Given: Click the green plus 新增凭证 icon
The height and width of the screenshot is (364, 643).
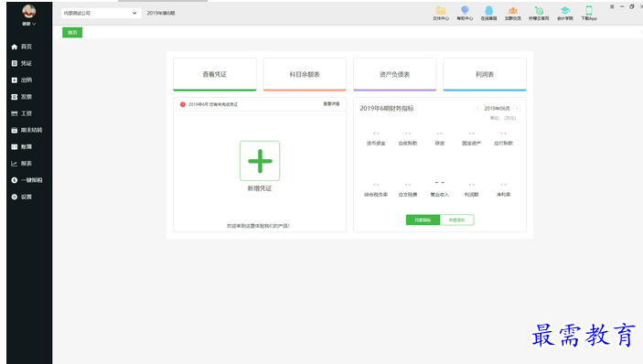Looking at the screenshot, I should pyautogui.click(x=260, y=161).
